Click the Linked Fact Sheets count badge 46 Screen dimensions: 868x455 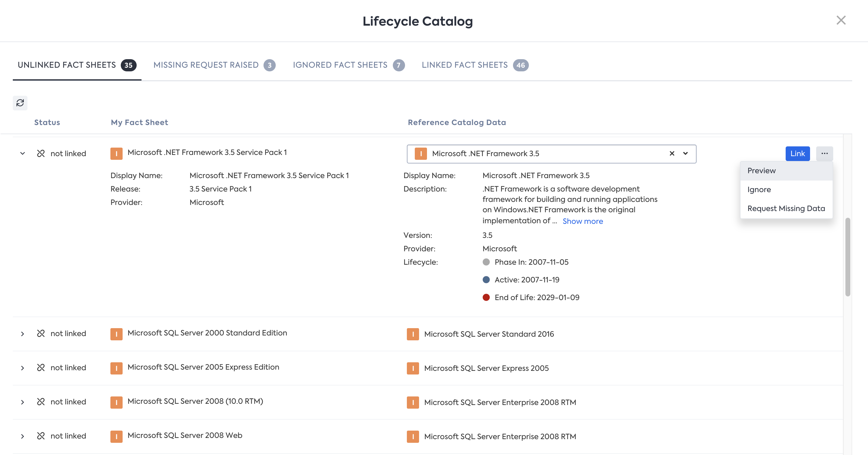tap(521, 65)
